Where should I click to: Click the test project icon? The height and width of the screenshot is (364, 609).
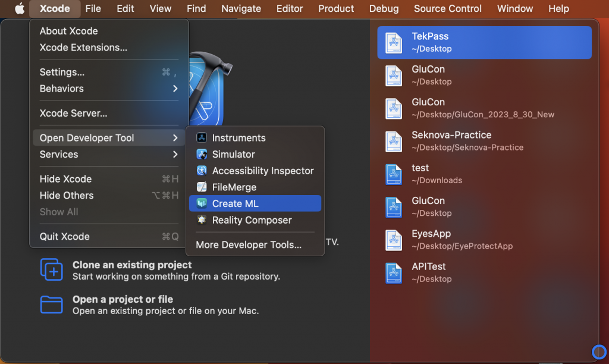[394, 174]
